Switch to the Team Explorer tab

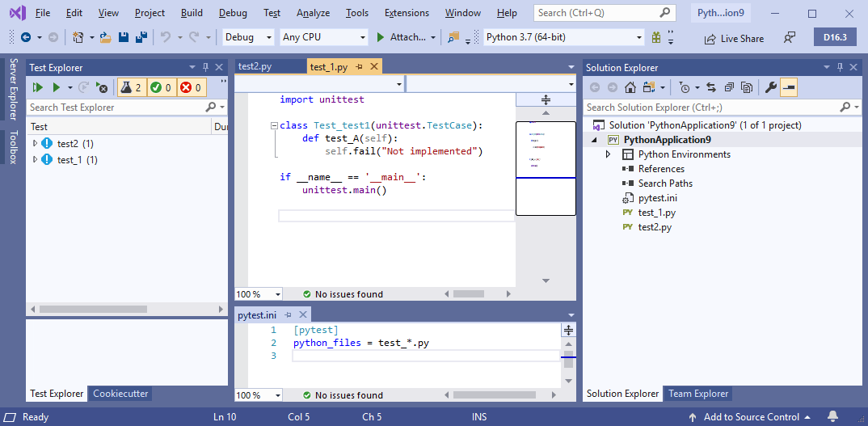pyautogui.click(x=698, y=394)
